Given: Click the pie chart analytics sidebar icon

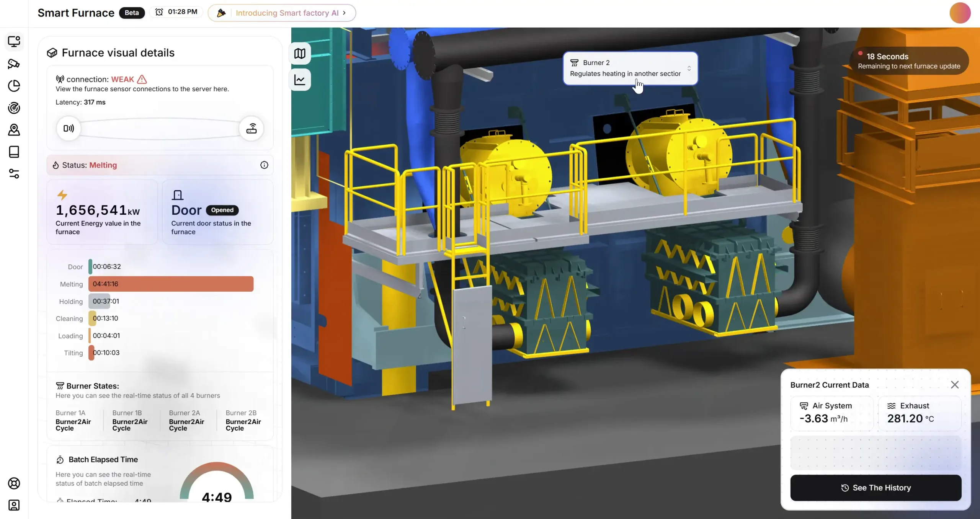Looking at the screenshot, I should (x=14, y=86).
